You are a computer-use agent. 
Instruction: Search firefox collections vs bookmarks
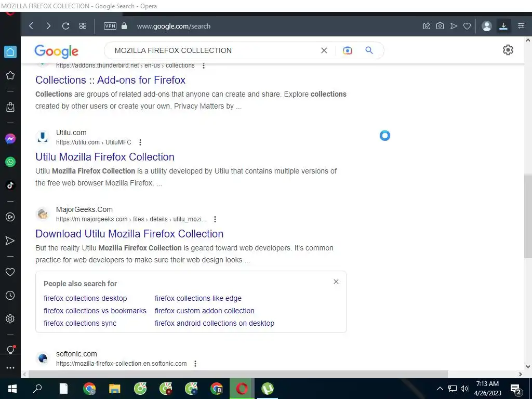coord(95,311)
